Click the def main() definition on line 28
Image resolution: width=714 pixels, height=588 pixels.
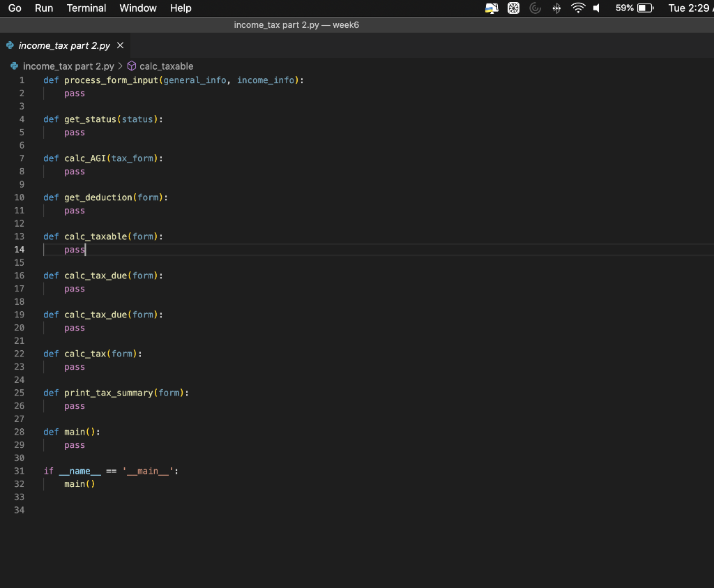pos(72,432)
